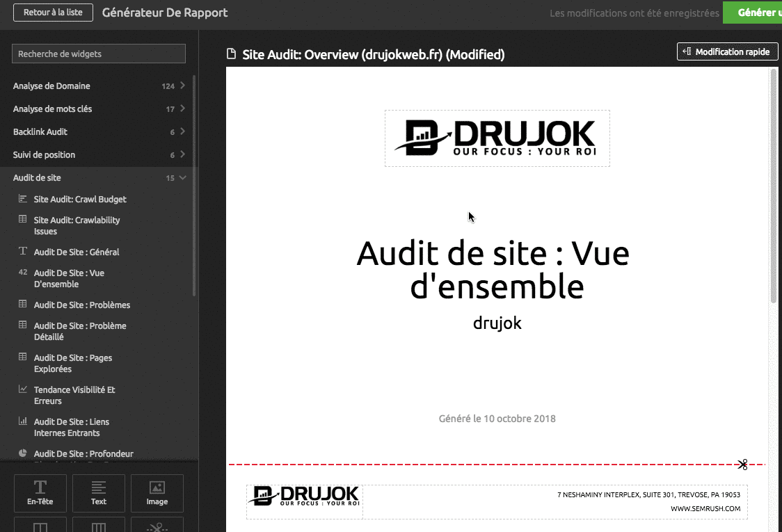Image resolution: width=782 pixels, height=532 pixels.
Task: Select 'Site Audit: Crawl Budget' widget label
Action: tap(80, 199)
